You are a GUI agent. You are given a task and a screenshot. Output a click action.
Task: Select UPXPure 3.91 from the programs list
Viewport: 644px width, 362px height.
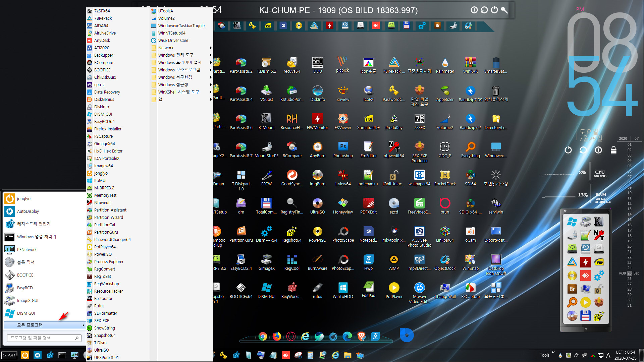[117, 358]
